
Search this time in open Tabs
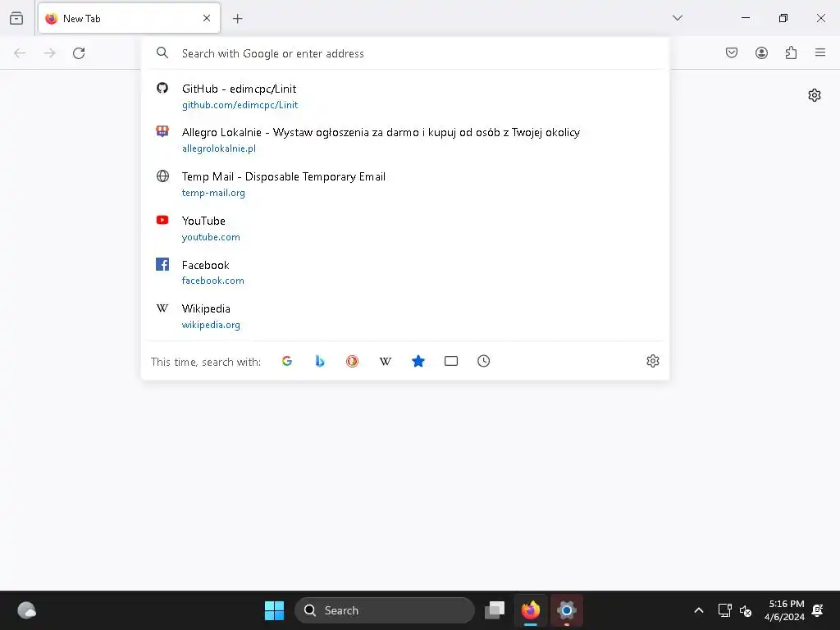[x=451, y=361]
